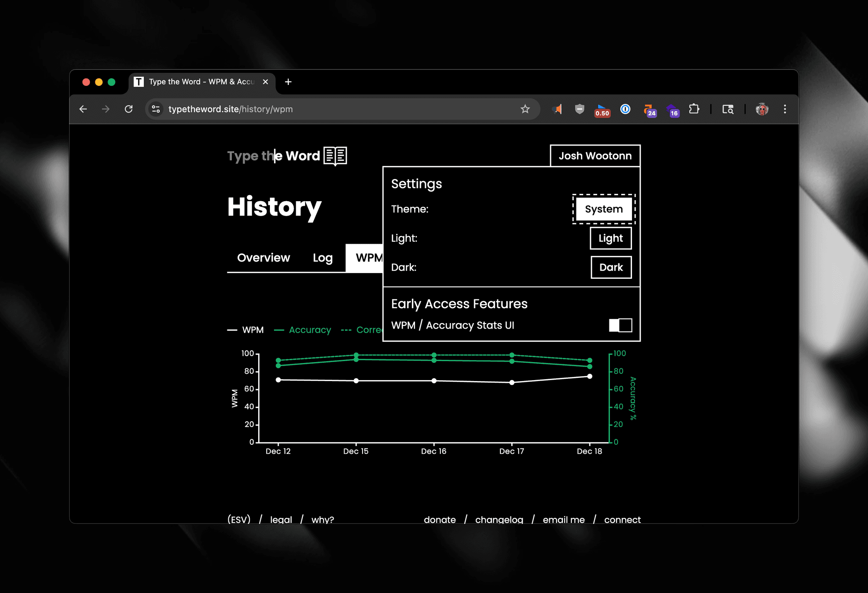The width and height of the screenshot is (868, 593).
Task: Switch to the Overview tab
Action: click(264, 258)
